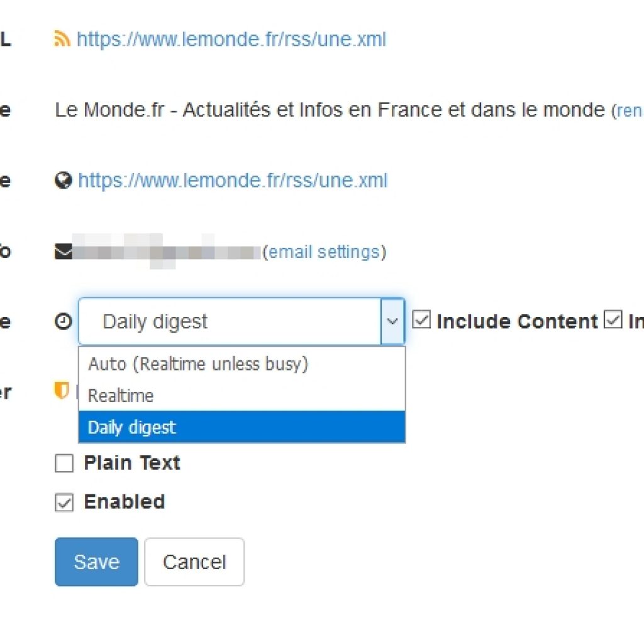
Task: Select Auto (Realtime unless busy) option
Action: pyautogui.click(x=242, y=364)
